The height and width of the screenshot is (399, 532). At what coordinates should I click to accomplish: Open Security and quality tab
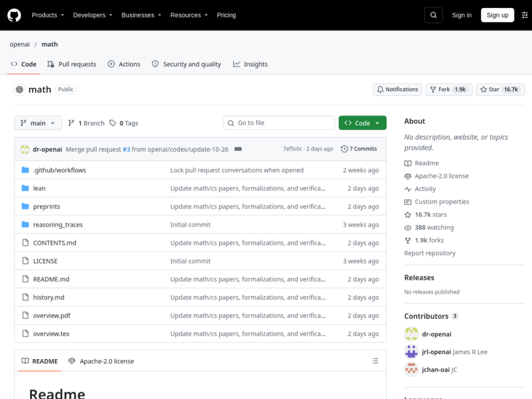point(186,64)
